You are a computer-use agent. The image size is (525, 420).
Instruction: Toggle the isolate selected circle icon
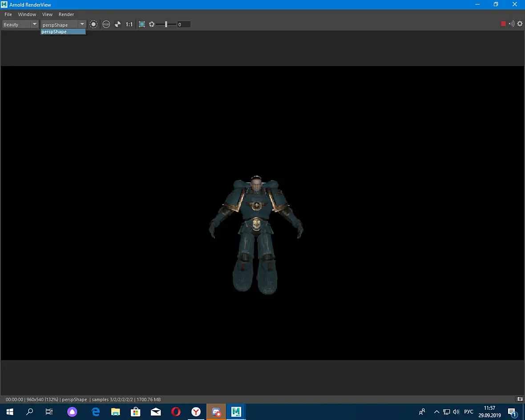(x=93, y=24)
